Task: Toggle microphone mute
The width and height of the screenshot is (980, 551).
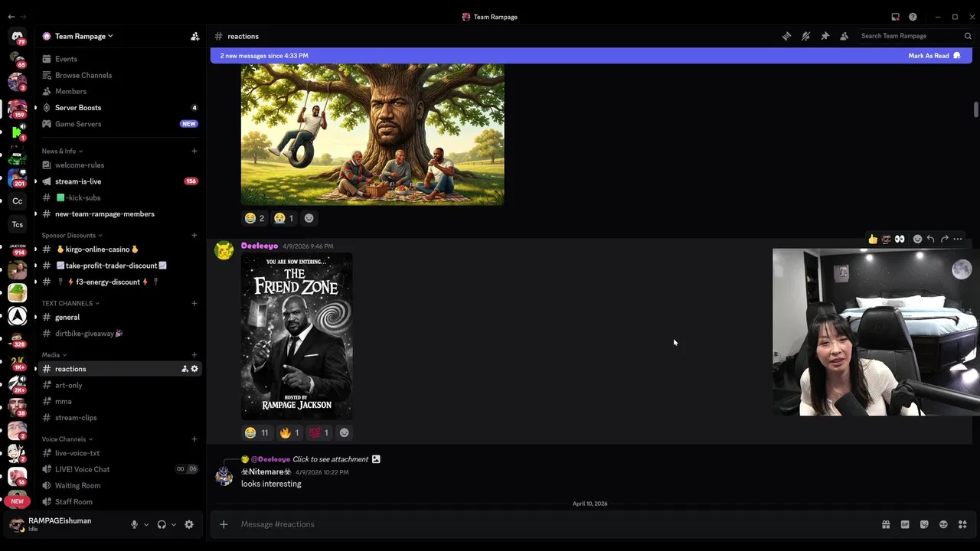Action: point(134,524)
